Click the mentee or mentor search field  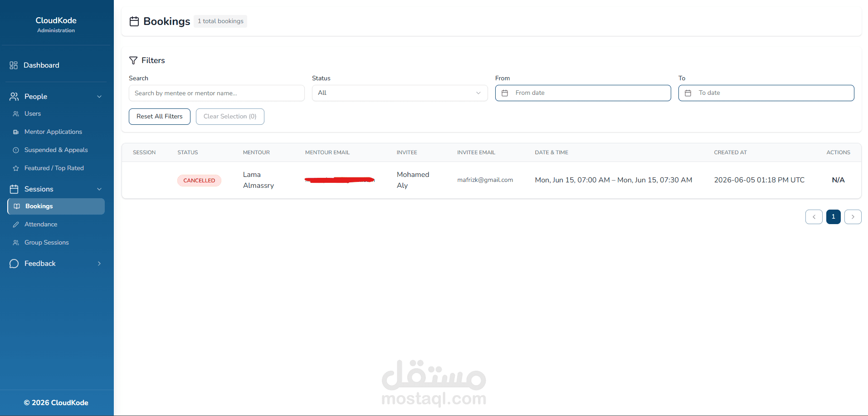217,93
